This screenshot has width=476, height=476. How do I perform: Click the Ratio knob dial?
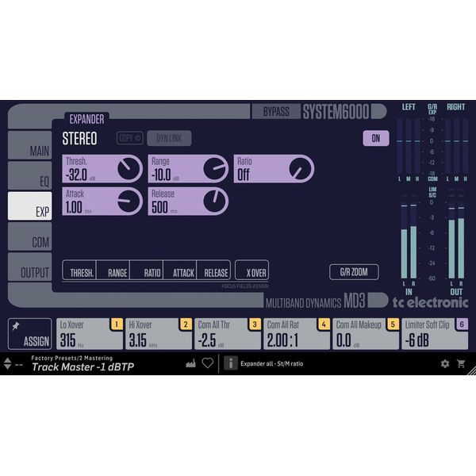301,169
